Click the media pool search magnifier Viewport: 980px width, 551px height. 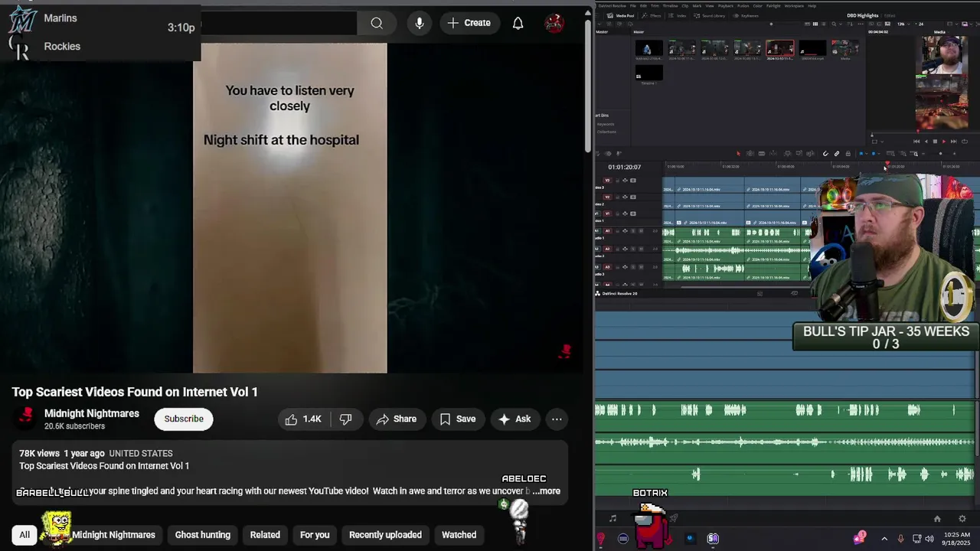[x=834, y=24]
